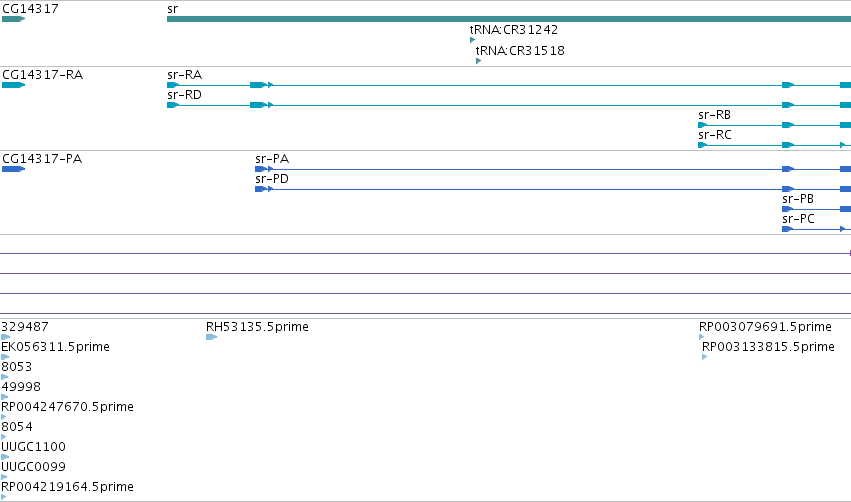Click the tRNA:CR31518 label text
Image resolution: width=851 pixels, height=502 pixels.
[x=520, y=50]
